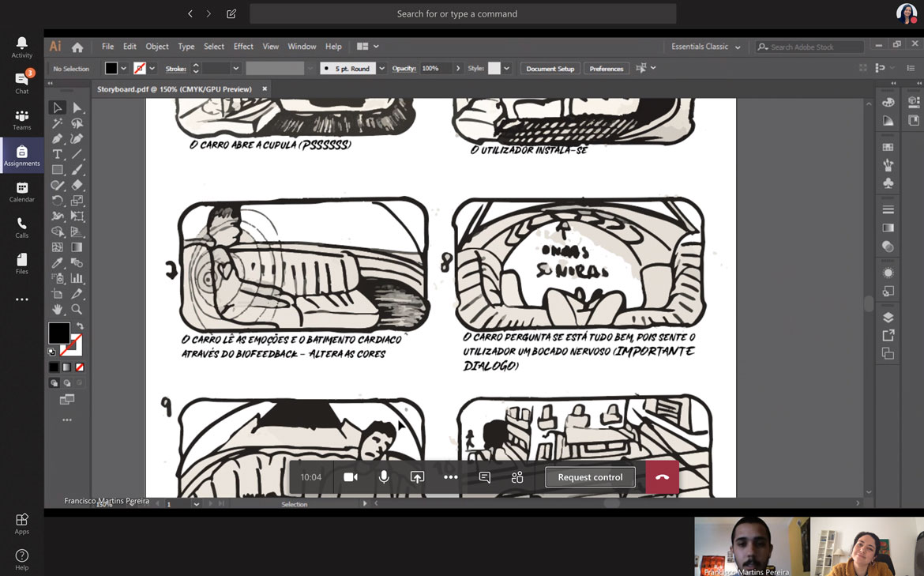Open the Chat section in Teams
The width and height of the screenshot is (924, 576).
click(21, 83)
